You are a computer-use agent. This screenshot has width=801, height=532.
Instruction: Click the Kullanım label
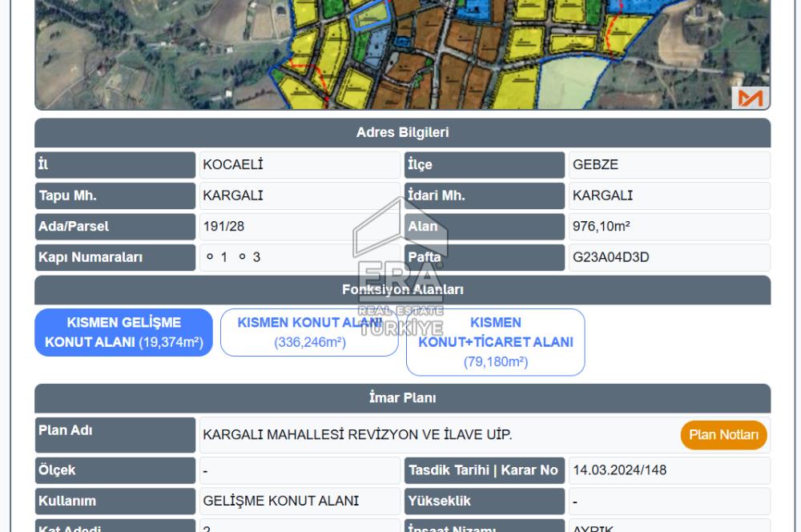pyautogui.click(x=115, y=501)
